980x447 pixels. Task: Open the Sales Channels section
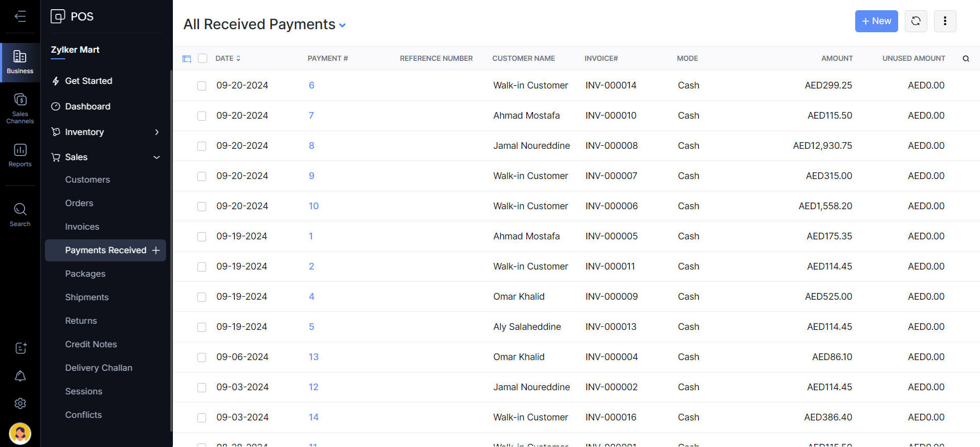coord(20,108)
